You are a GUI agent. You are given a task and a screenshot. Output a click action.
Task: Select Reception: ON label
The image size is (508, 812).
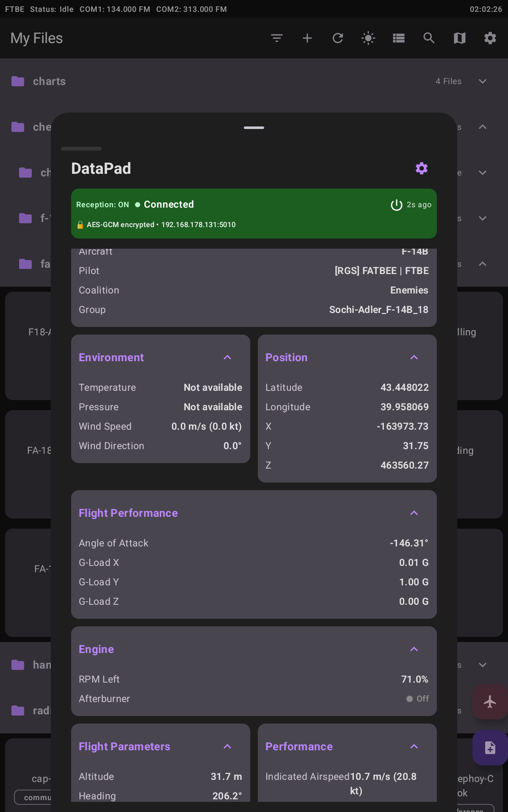(x=102, y=205)
